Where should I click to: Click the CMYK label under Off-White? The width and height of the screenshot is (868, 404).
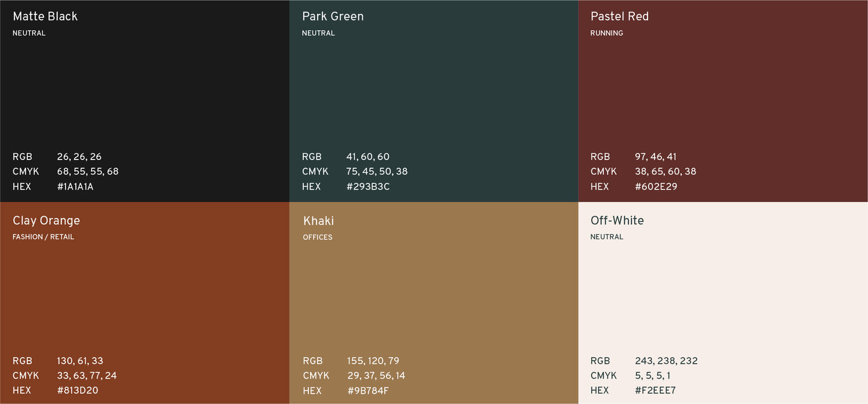click(604, 375)
